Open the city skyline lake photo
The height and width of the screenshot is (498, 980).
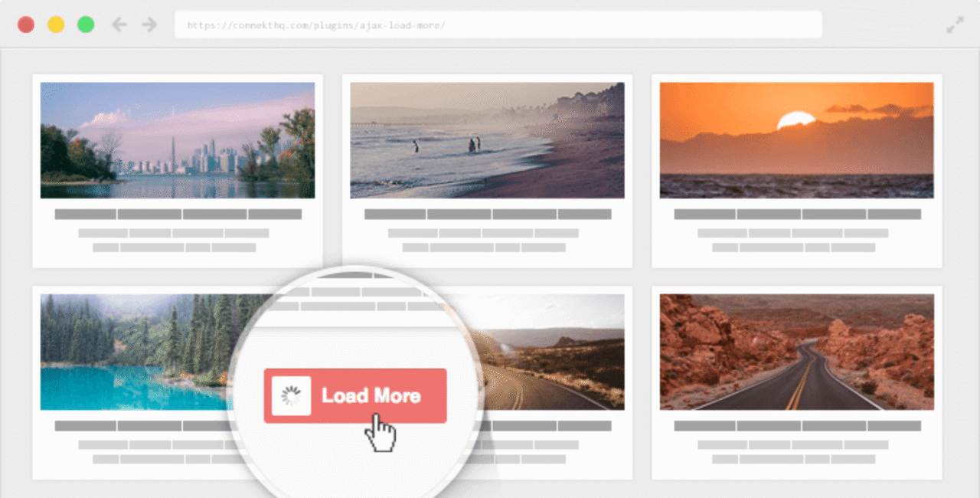[x=178, y=140]
